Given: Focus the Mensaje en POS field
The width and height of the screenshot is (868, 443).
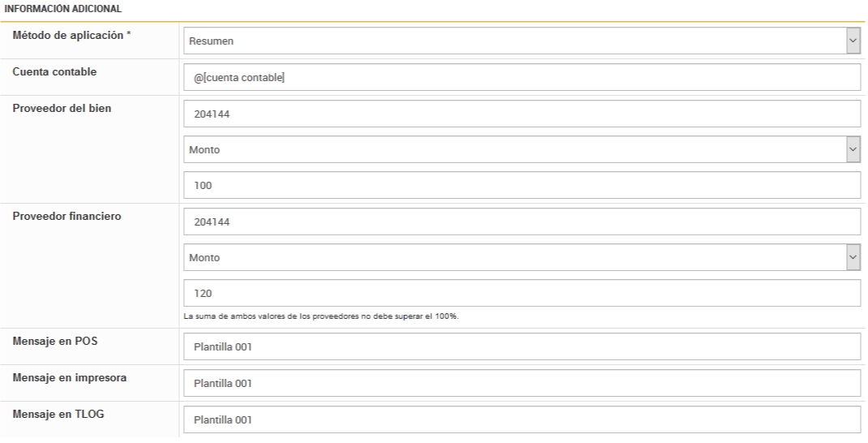Looking at the screenshot, I should pos(521,346).
